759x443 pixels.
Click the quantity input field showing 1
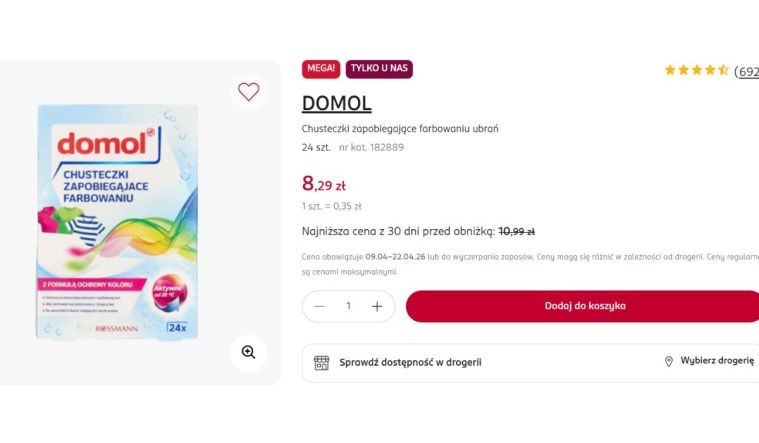click(348, 306)
